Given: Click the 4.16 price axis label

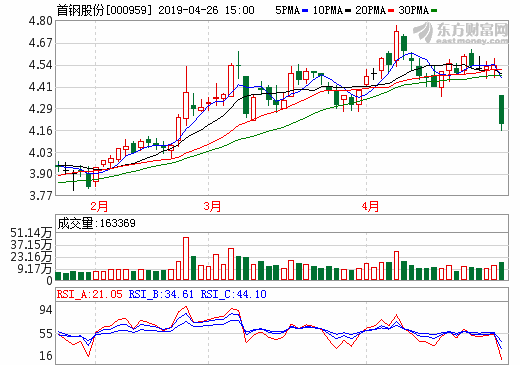Looking at the screenshot, I should pyautogui.click(x=40, y=131).
